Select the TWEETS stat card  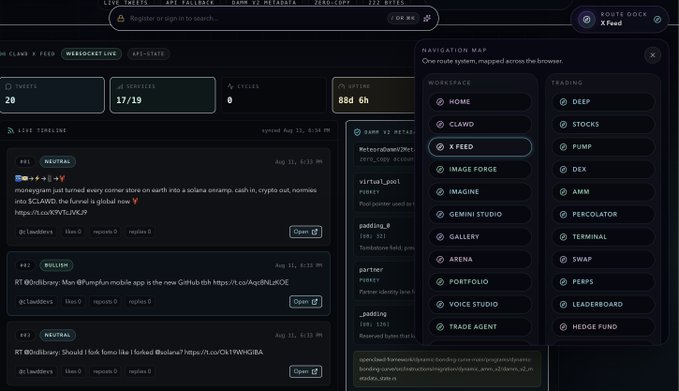[x=52, y=95]
